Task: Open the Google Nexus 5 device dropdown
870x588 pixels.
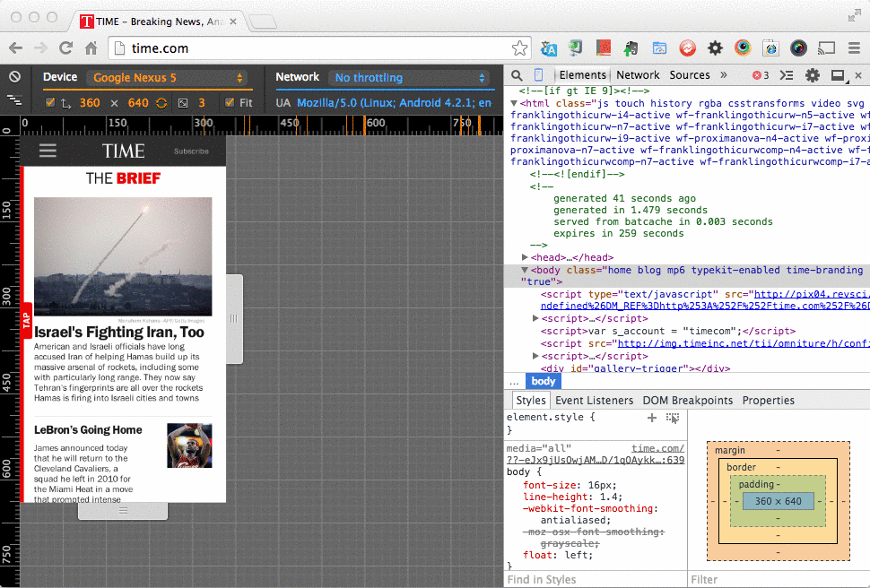Action: 169,78
